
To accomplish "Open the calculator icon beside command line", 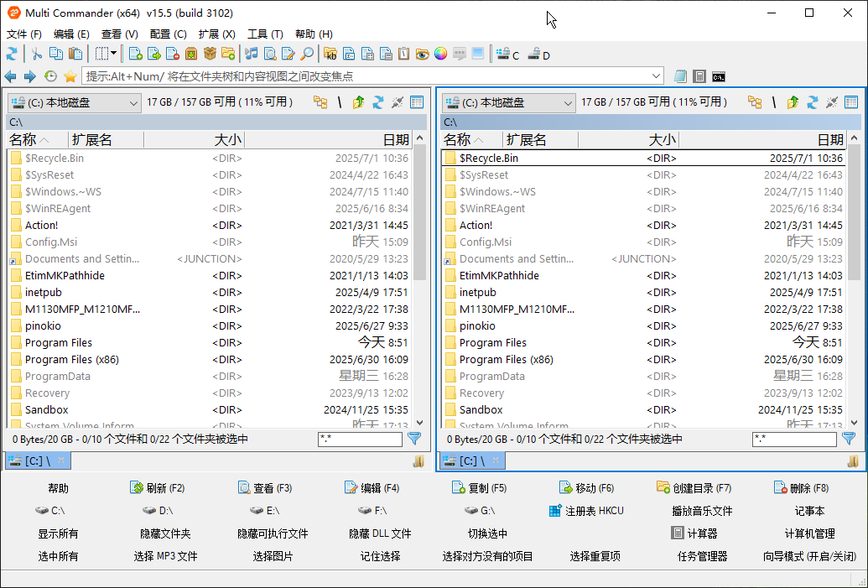I will 699,76.
